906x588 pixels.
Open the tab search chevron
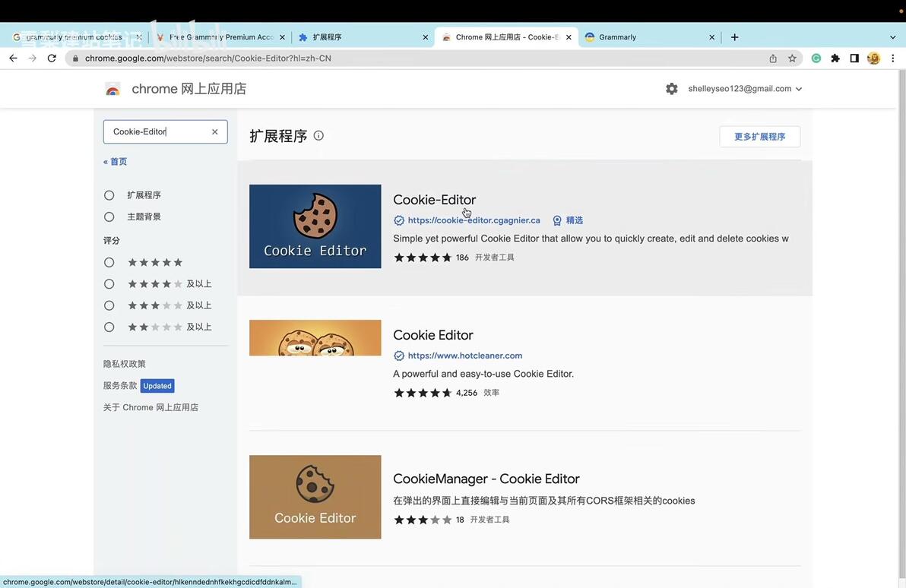(893, 37)
